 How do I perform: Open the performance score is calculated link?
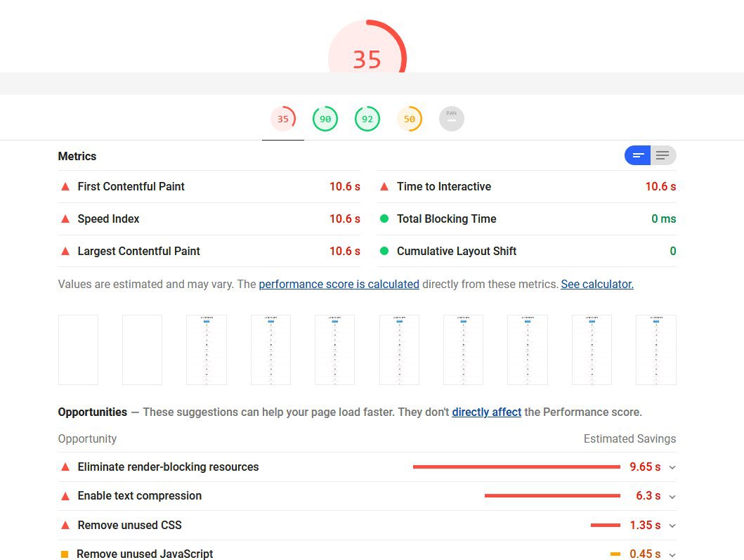pyautogui.click(x=339, y=285)
